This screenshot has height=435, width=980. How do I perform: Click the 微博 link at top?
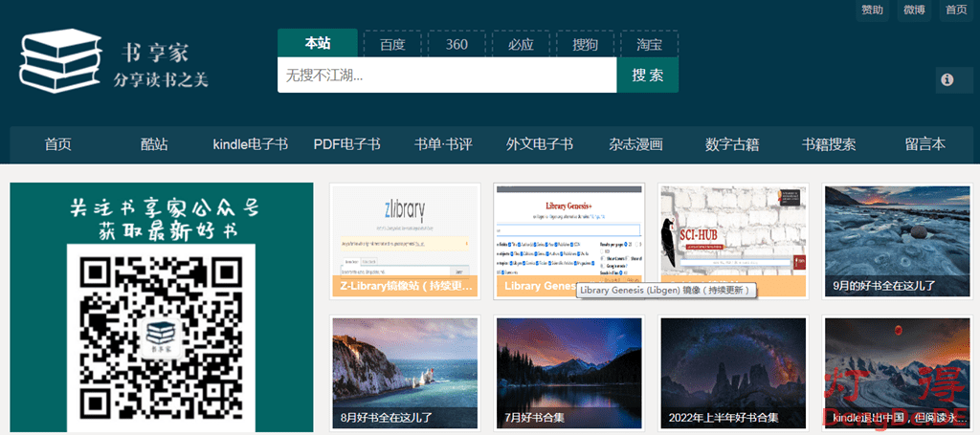point(914,10)
